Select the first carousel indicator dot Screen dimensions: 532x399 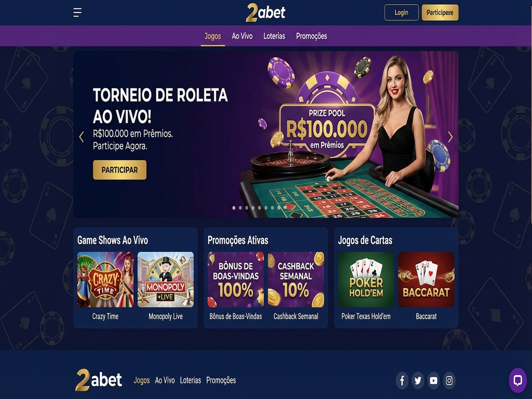click(234, 207)
